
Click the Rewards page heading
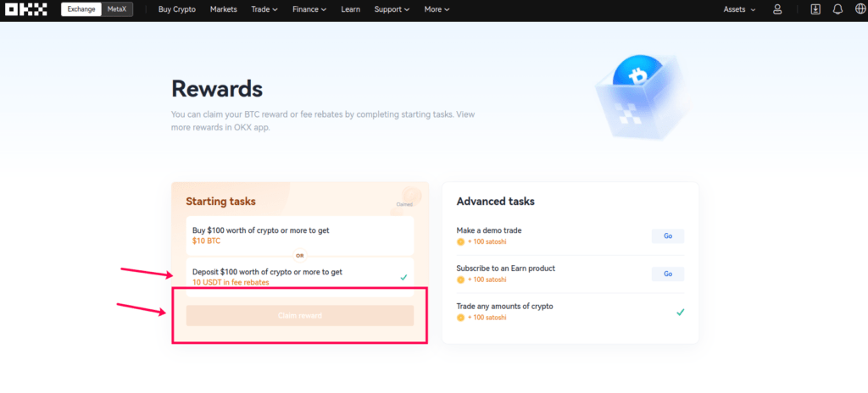(217, 89)
